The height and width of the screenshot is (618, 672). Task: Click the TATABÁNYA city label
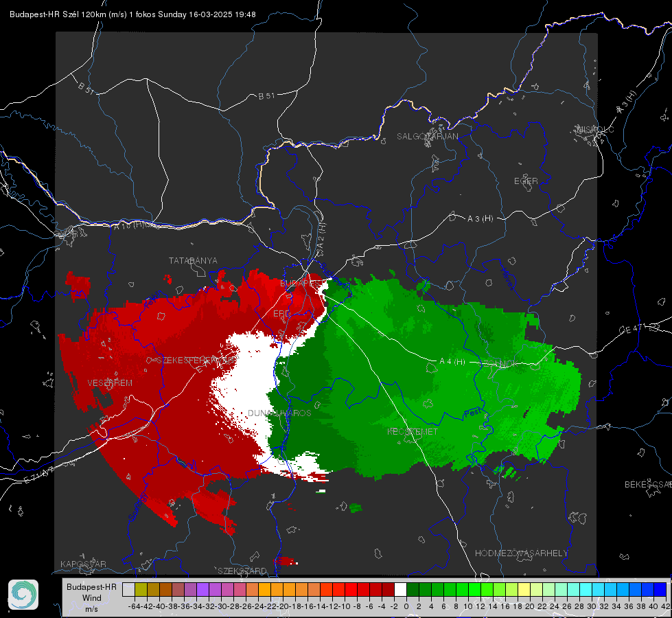(193, 260)
